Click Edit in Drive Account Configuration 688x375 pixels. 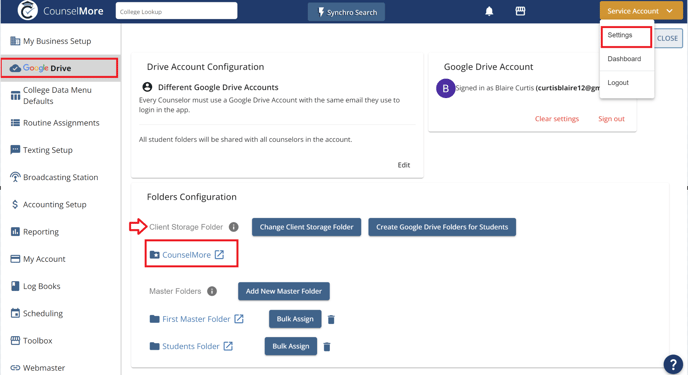[x=404, y=165]
